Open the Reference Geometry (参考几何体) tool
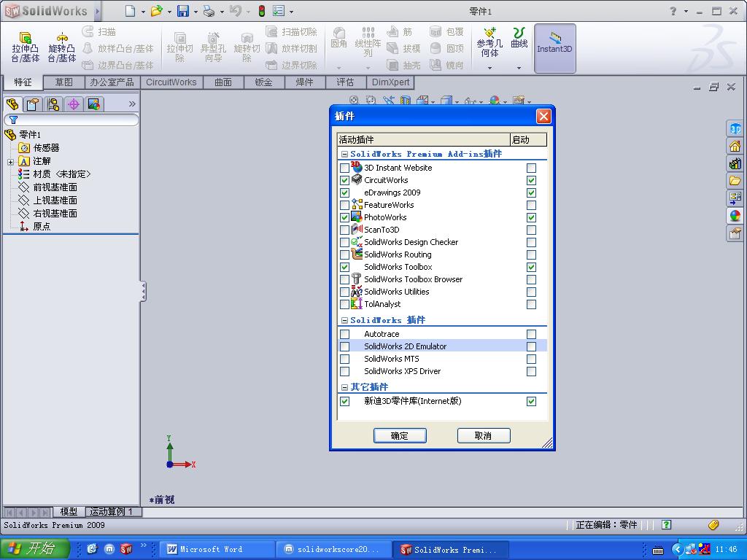747x560 pixels. tap(489, 42)
